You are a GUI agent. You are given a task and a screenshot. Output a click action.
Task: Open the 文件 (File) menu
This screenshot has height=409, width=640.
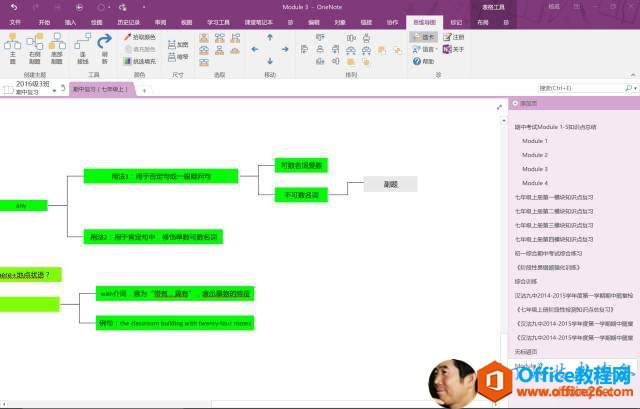pyautogui.click(x=15, y=22)
